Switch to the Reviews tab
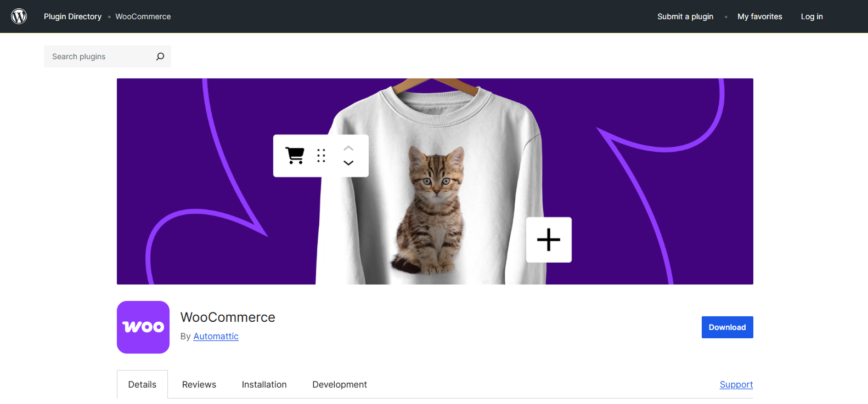 click(199, 384)
